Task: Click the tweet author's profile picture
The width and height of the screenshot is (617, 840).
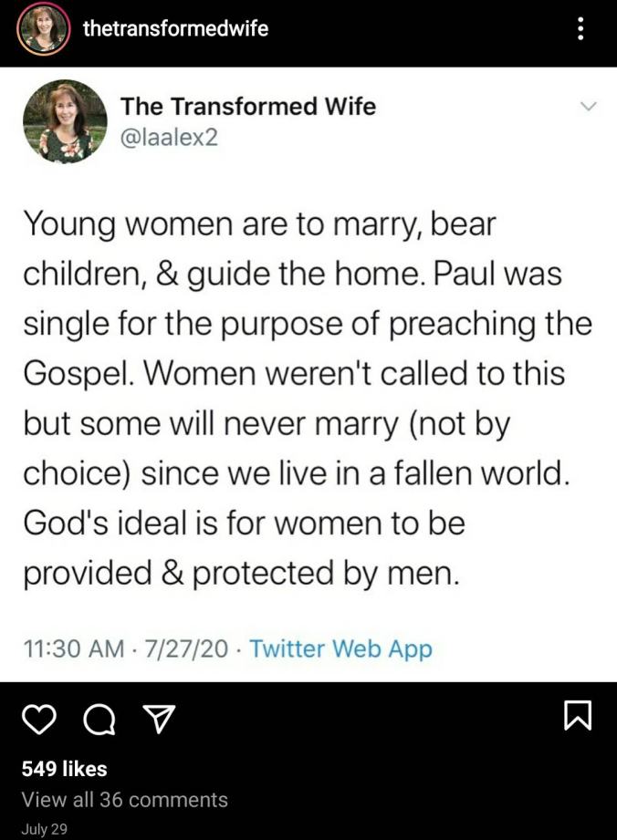Action: (65, 121)
